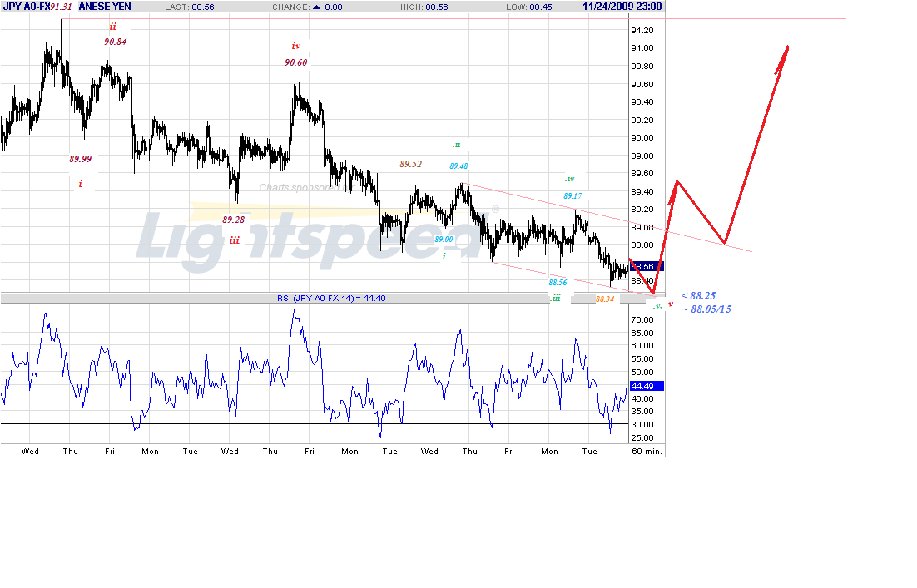Select the 90.84 wave price label

(115, 42)
